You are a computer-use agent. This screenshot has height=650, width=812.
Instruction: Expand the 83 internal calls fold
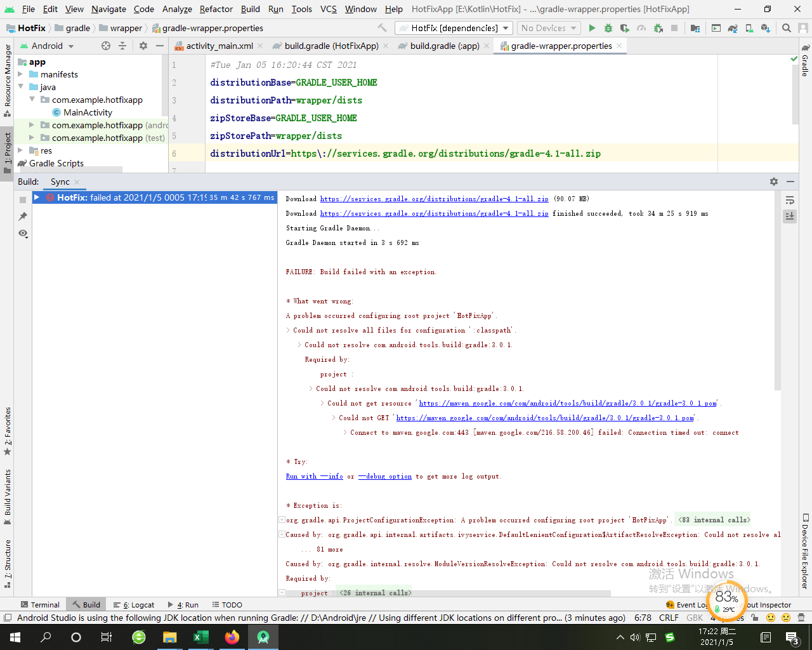(x=714, y=520)
